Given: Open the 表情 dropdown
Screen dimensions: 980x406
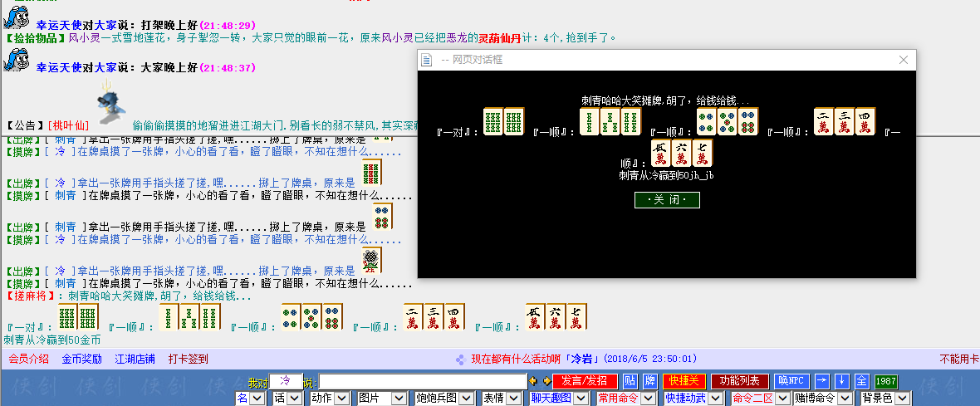Looking at the screenshot, I should click(502, 398).
